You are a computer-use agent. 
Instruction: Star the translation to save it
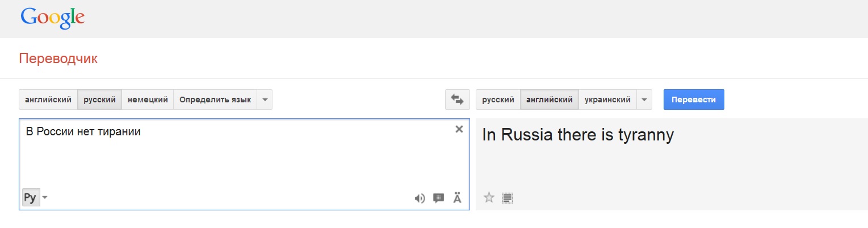pos(489,198)
